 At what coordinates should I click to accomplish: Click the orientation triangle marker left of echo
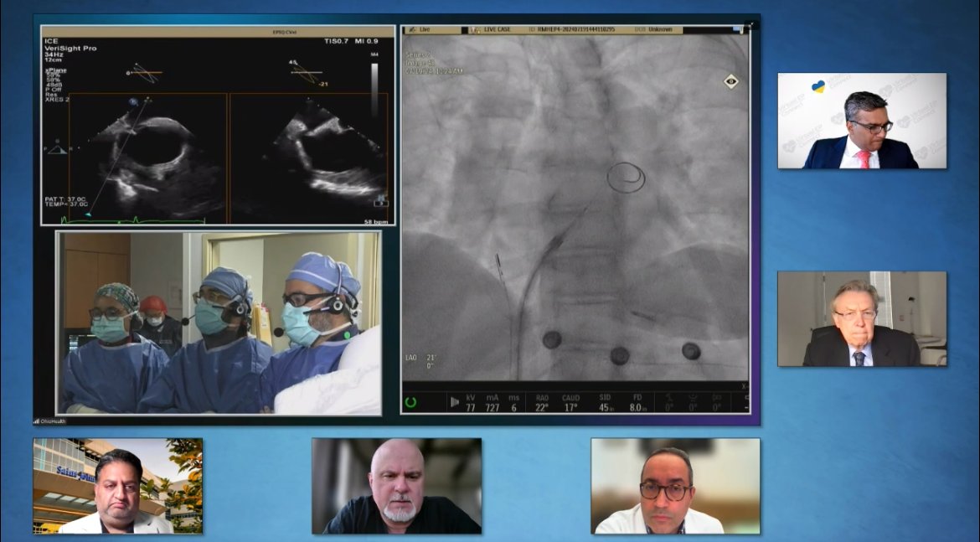tap(57, 148)
